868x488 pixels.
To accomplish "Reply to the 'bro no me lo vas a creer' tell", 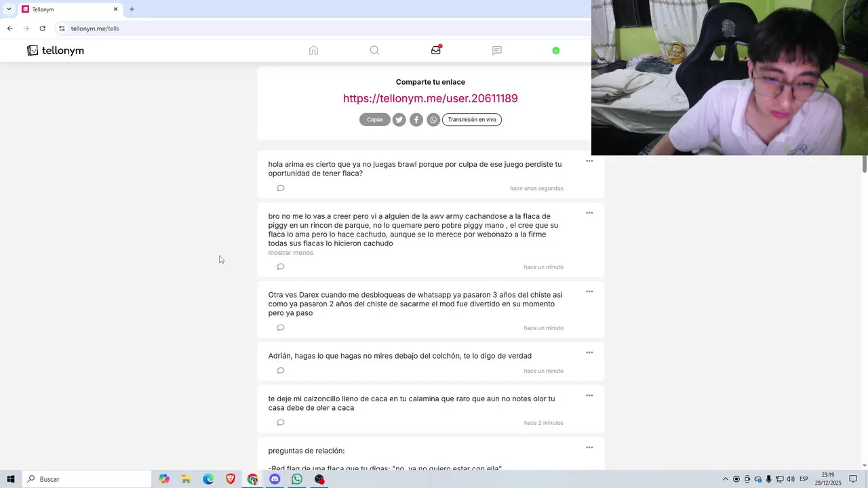I will [x=281, y=266].
